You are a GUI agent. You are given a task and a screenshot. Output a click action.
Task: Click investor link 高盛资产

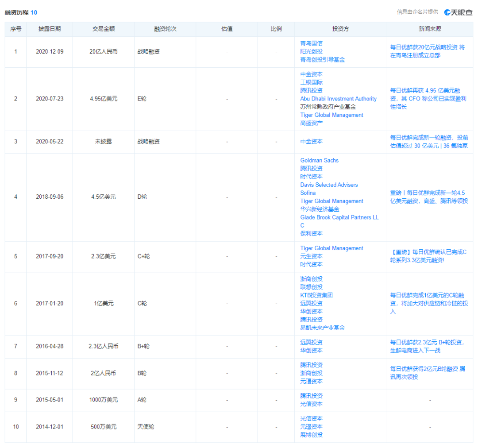click(311, 123)
